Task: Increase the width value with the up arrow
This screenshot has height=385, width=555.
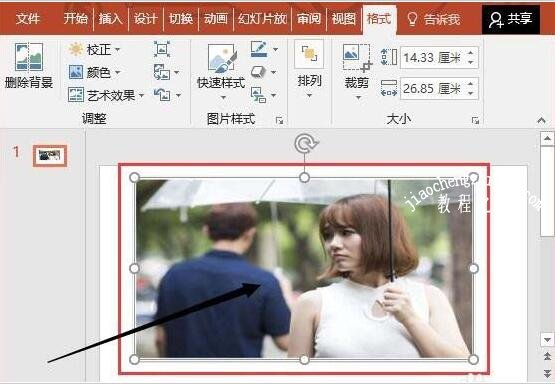Action: [x=470, y=84]
